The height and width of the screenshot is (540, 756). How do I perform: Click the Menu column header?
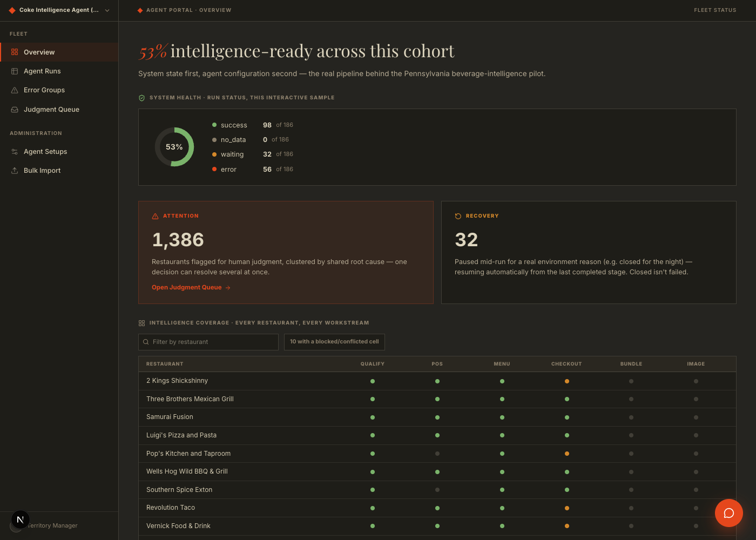[x=502, y=364]
